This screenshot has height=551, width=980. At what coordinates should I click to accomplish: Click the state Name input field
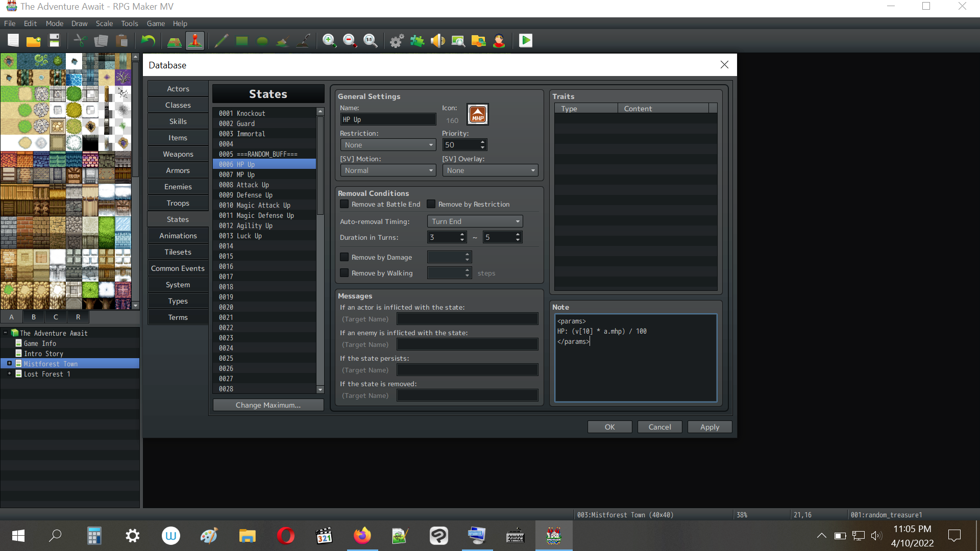point(388,119)
